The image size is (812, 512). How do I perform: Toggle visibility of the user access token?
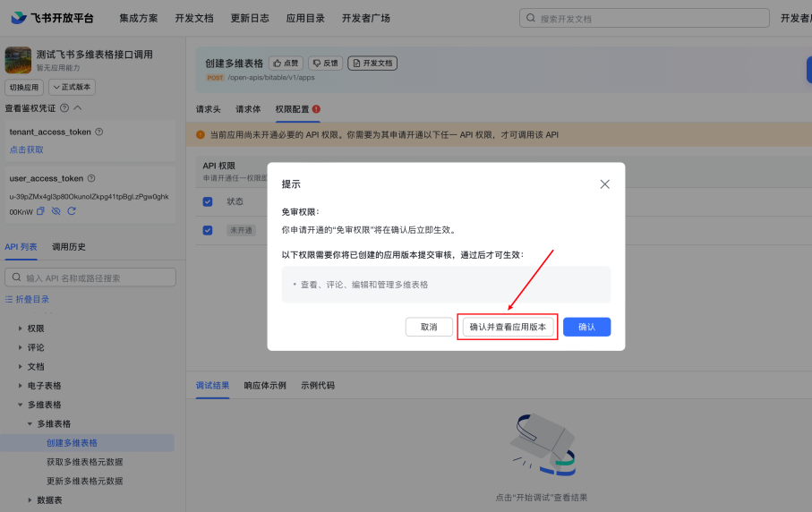tap(56, 211)
